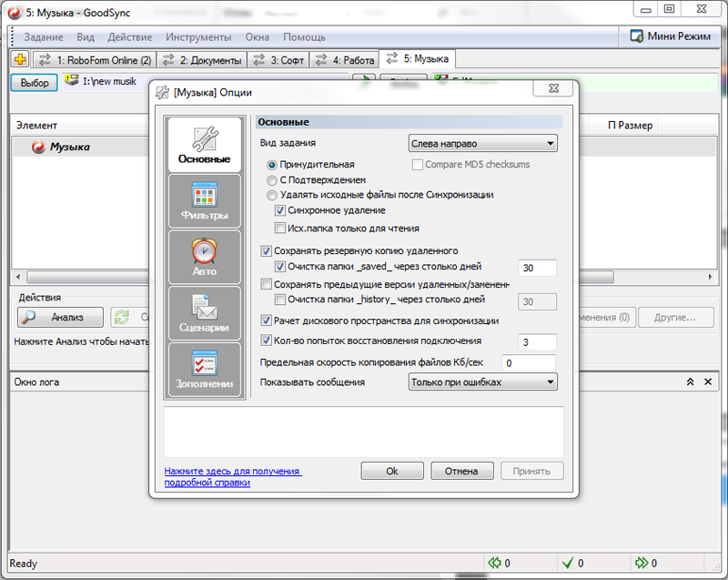Toggle Сохранять резервную копию удаленного checkbox
Viewport: 728px width, 580px height.
click(266, 251)
